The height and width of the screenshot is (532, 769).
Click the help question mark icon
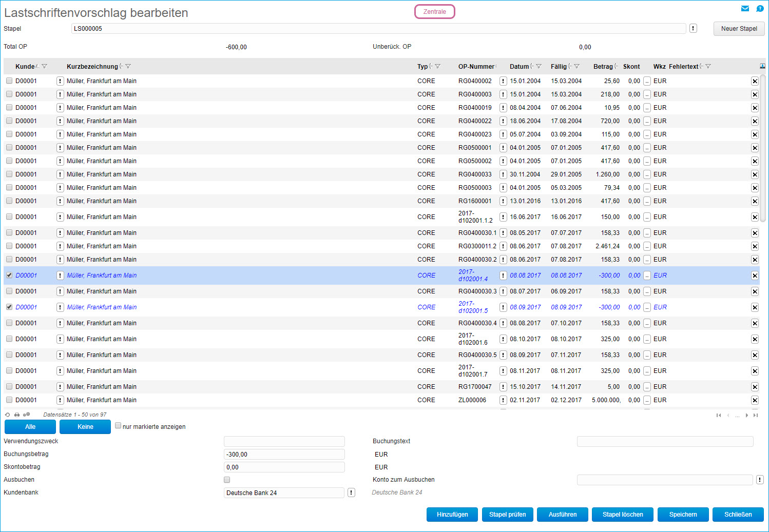760,9
